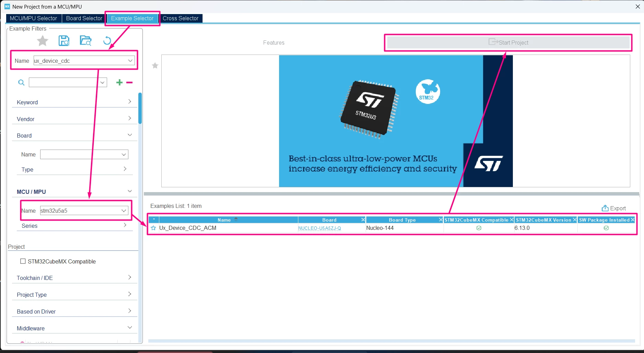Click the magnifier search icon

pos(21,83)
